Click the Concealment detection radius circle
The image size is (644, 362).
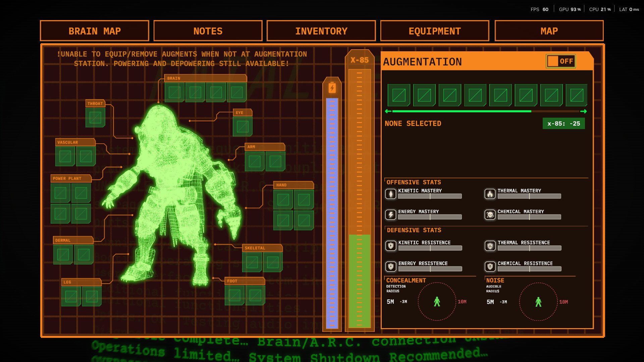tap(437, 302)
